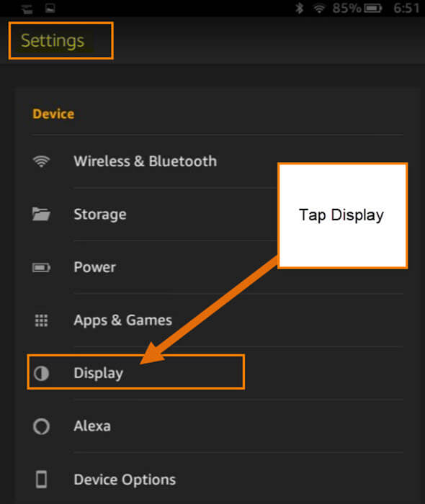Tap the grid icon for Apps & Games
This screenshot has height=504, width=425.
[x=41, y=320]
